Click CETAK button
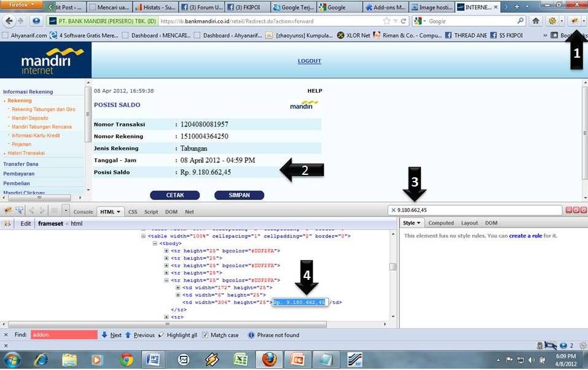This screenshot has width=588, height=370. (x=175, y=195)
